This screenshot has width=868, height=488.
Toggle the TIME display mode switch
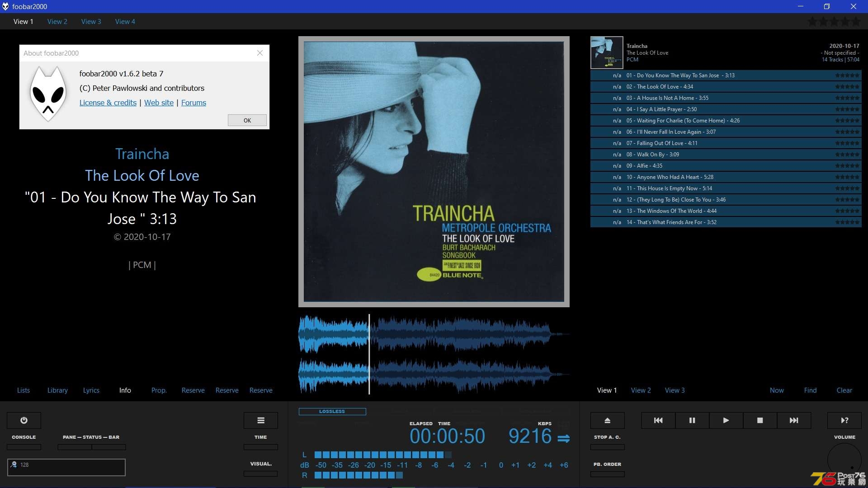(x=261, y=447)
